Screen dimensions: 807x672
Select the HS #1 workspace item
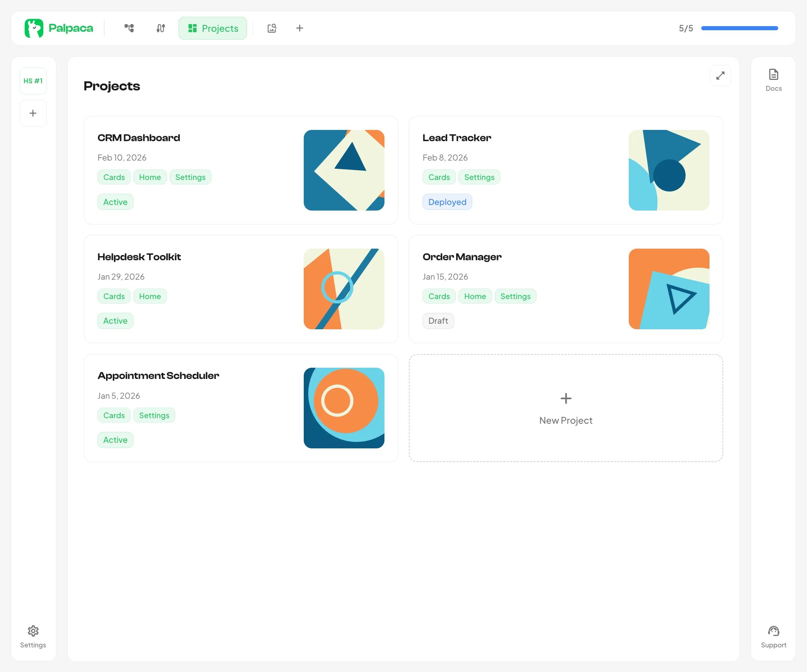(33, 81)
